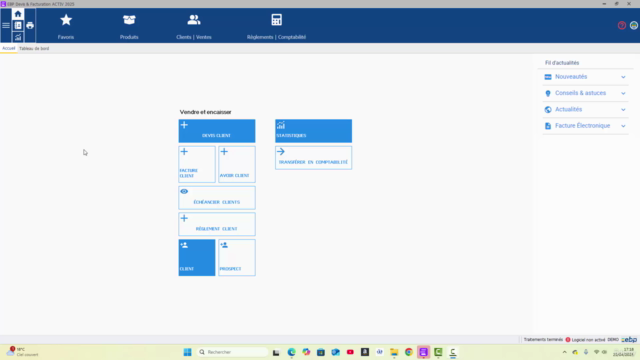
Task: Add a new Prospect tile
Action: pos(237,258)
